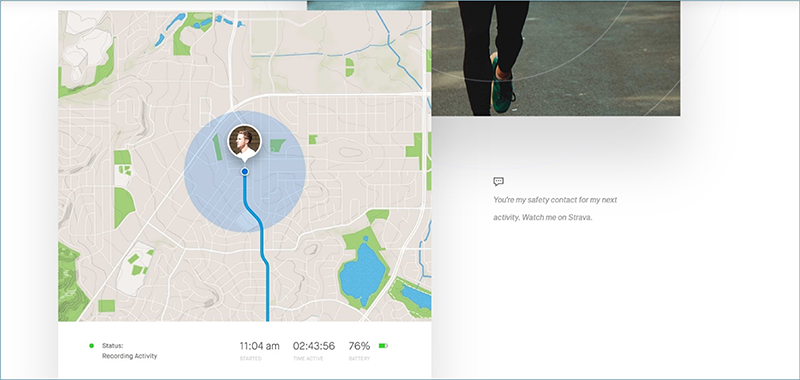The image size is (800, 380).
Task: Click the safety contact message text
Action: (x=555, y=209)
